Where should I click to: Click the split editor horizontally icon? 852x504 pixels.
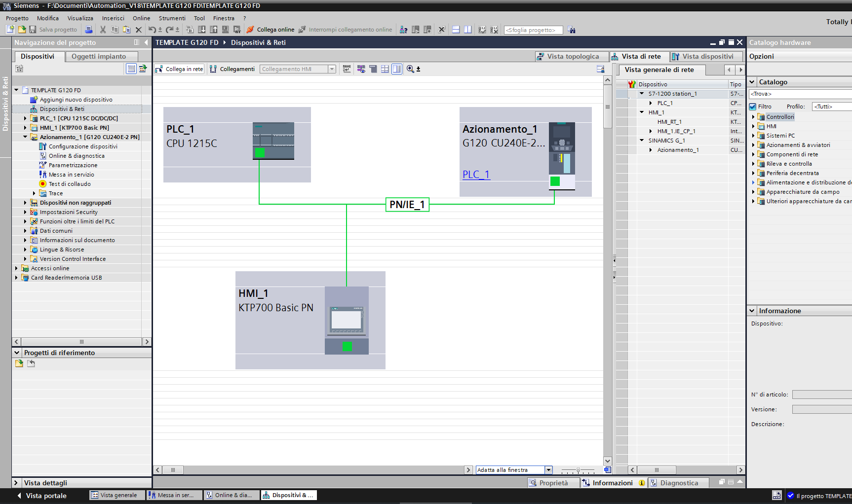pos(456,30)
